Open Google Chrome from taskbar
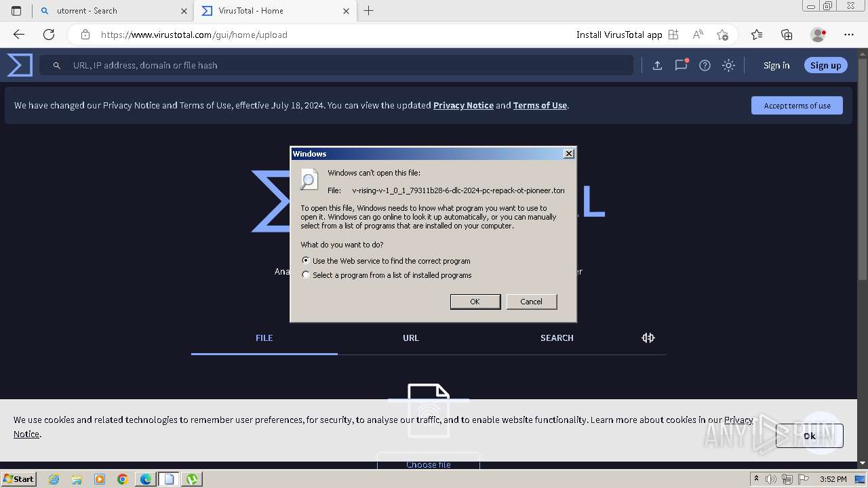 click(123, 479)
